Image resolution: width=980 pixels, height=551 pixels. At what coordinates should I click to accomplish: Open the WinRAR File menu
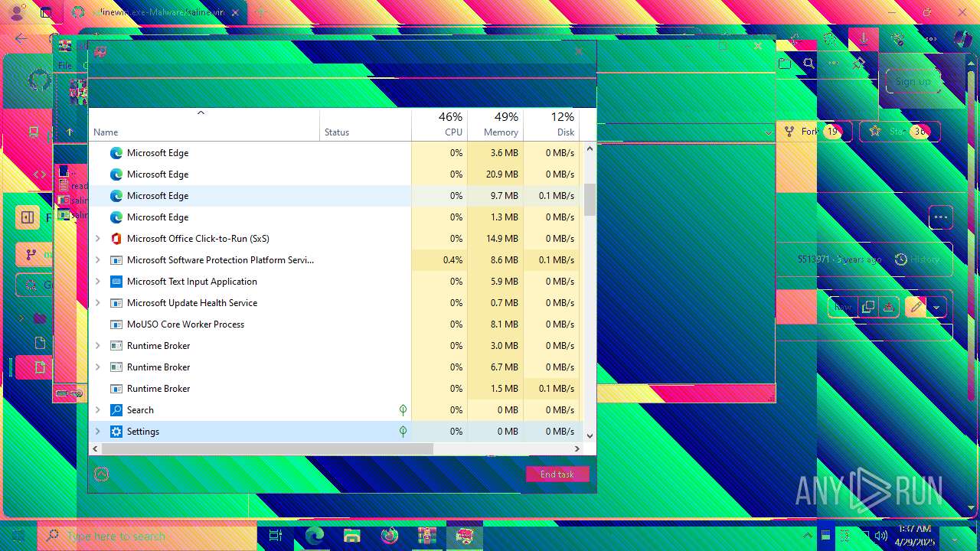[x=65, y=66]
